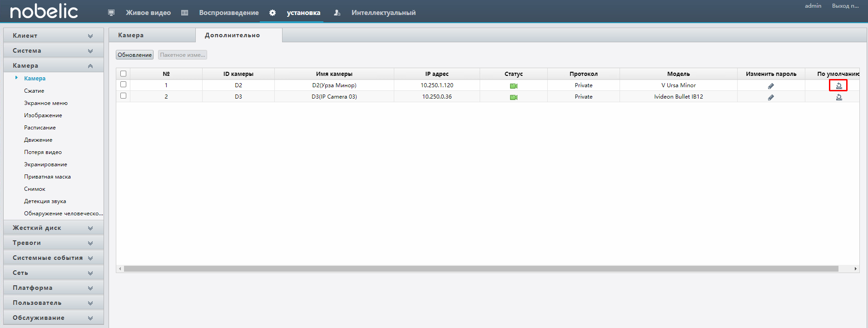868x328 pixels.
Task: Click the Playback film icon
Action: [x=184, y=13]
